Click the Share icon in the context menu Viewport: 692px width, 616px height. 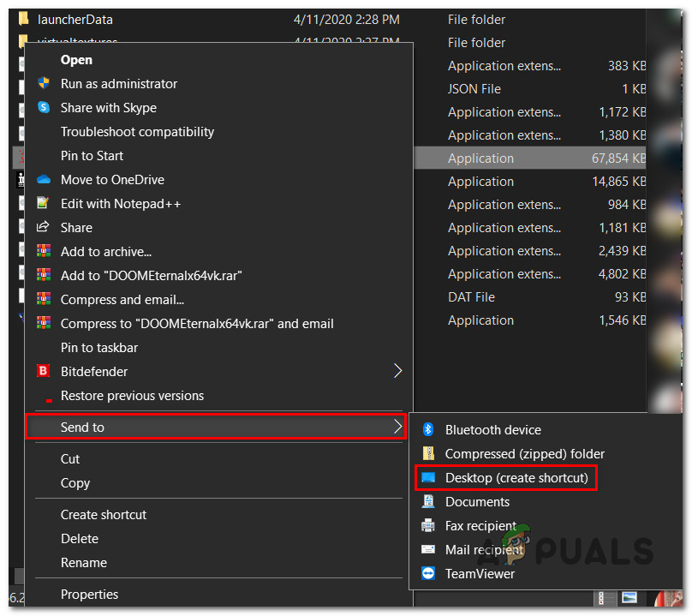44,228
